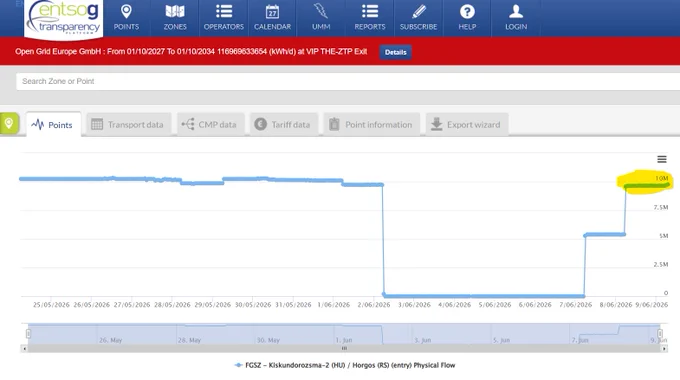Click the '3. Jun' navigator label
Image resolution: width=680 pixels, height=380 pixels.
pyautogui.click(x=422, y=340)
